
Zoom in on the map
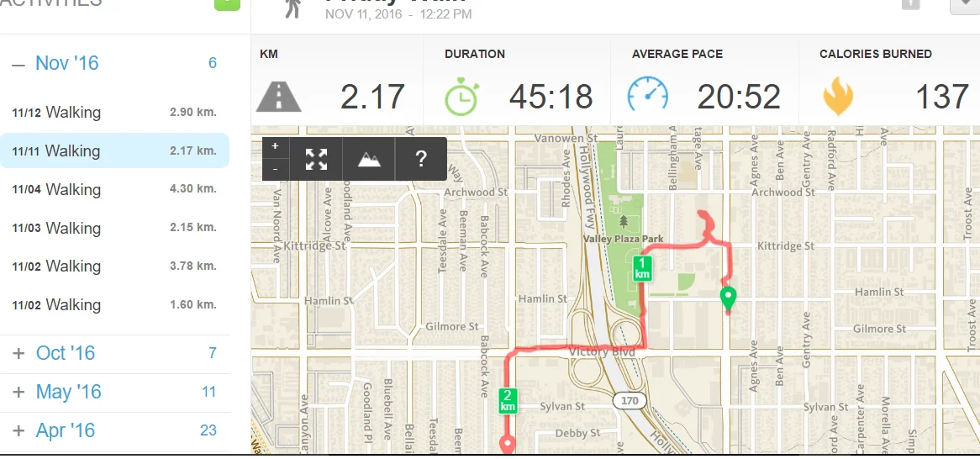point(275,147)
